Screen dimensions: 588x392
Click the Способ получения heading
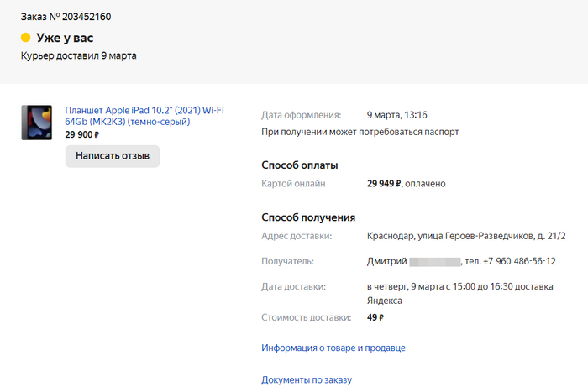click(x=308, y=217)
